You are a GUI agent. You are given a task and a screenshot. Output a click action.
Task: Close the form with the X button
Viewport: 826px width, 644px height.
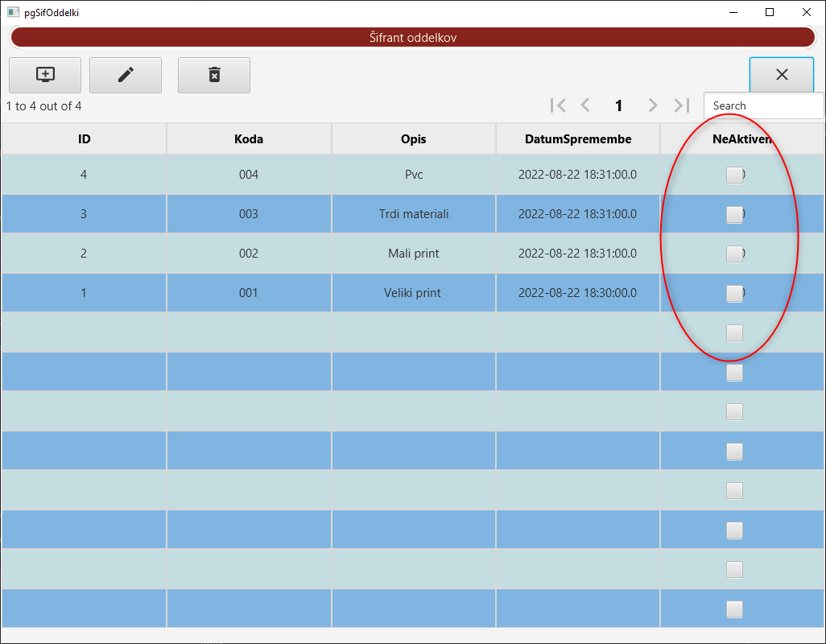pos(782,75)
